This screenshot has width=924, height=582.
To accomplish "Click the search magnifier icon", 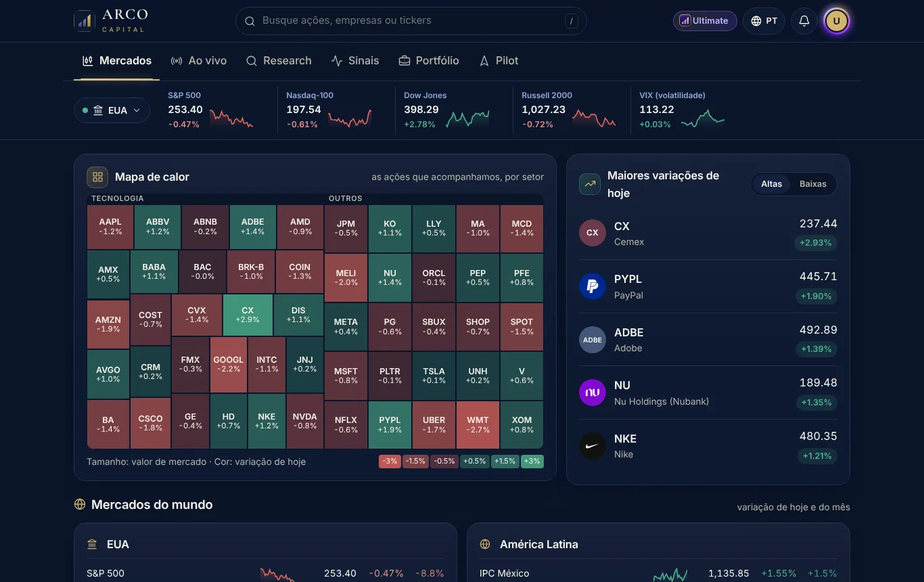I will click(x=250, y=21).
